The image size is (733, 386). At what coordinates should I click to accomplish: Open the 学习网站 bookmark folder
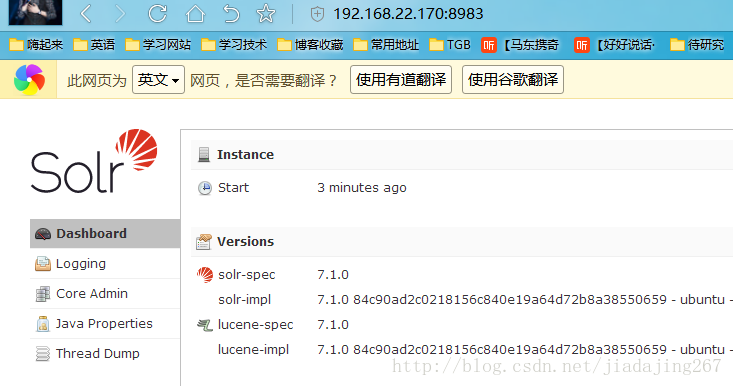(x=158, y=45)
